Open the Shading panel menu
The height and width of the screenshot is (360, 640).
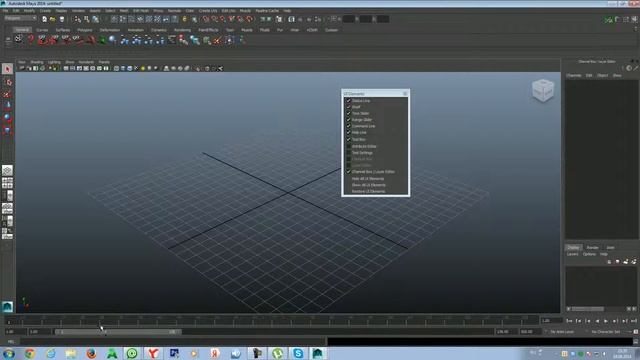point(37,62)
